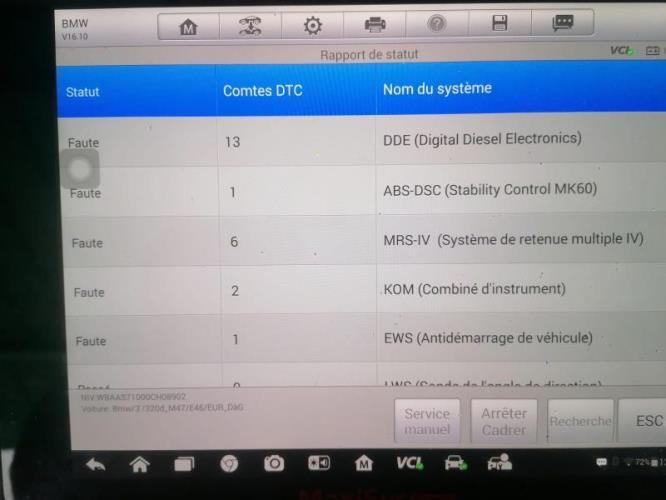Open notification chat icon in system tray
Viewport: 666px width, 500px height.
[601, 462]
